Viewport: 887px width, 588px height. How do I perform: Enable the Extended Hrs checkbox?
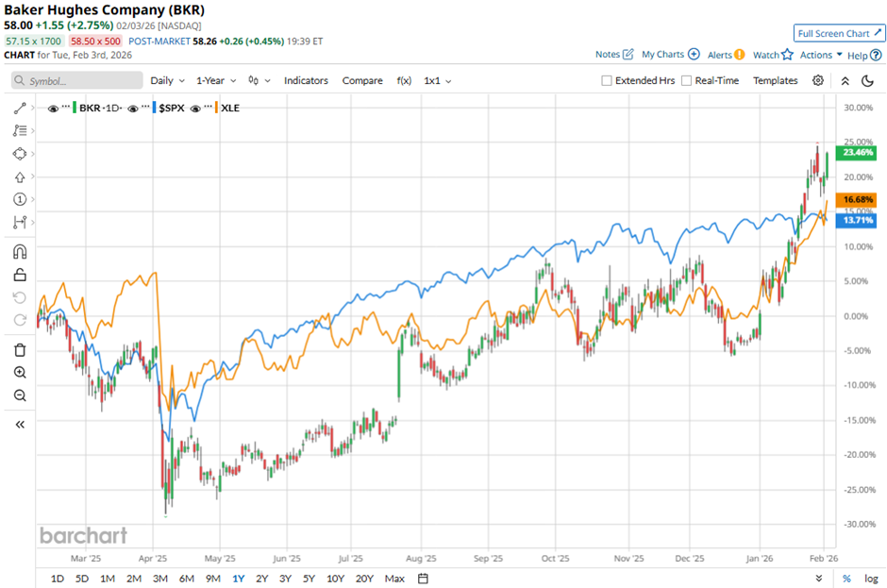tap(606, 80)
